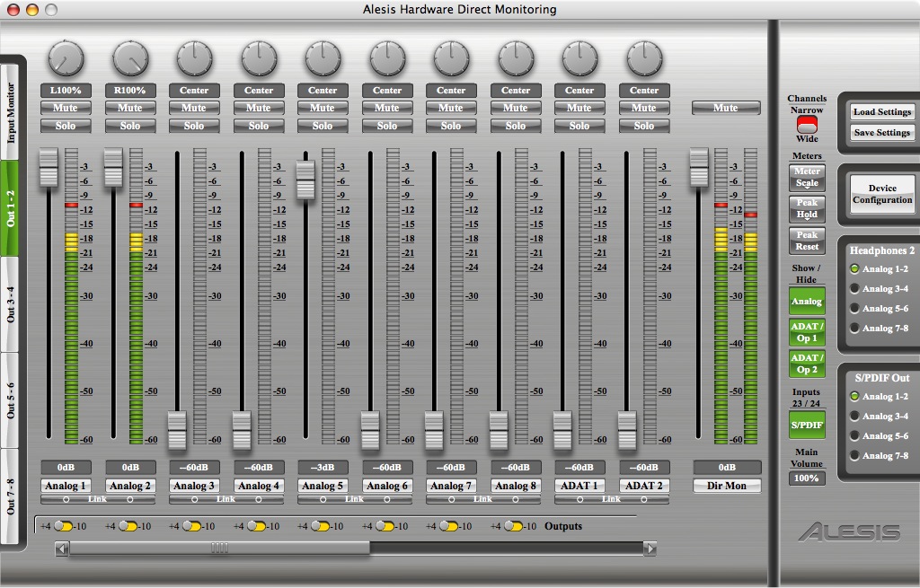Click the Analog 5 fader handle
The width and height of the screenshot is (920, 588).
pyautogui.click(x=305, y=180)
